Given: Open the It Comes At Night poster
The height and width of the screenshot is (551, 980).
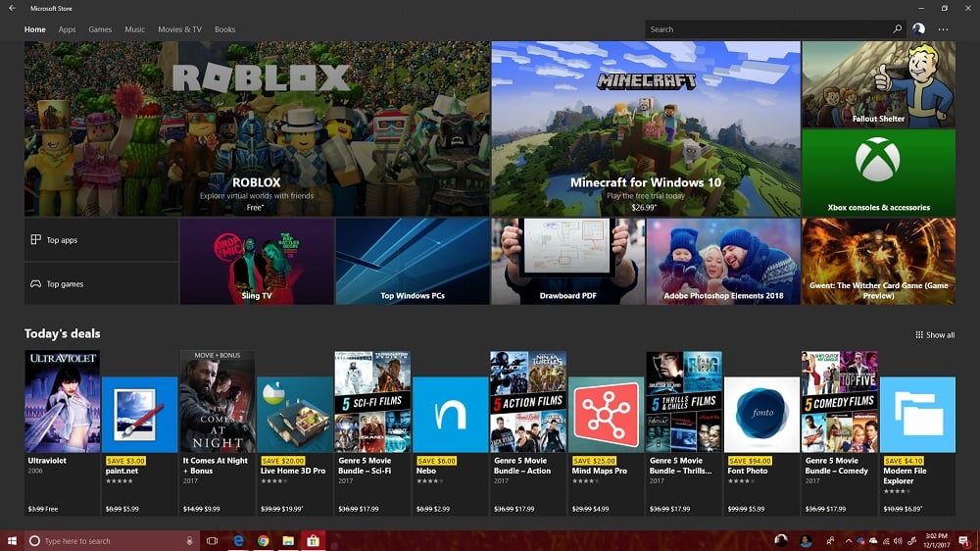Looking at the screenshot, I should tap(218, 401).
